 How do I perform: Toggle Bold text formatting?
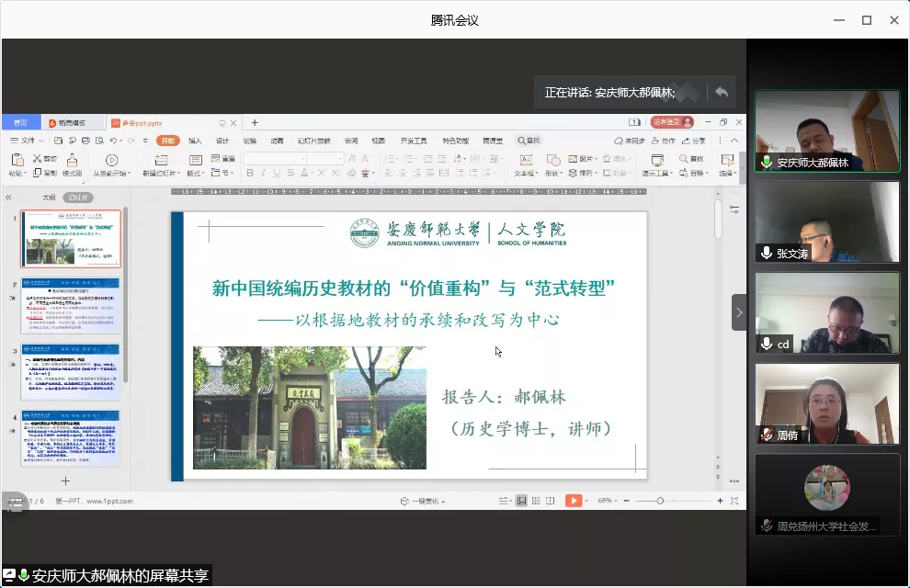tap(250, 173)
